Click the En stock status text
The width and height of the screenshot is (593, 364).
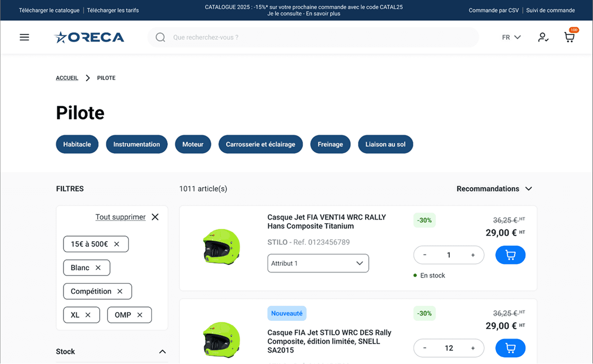(433, 276)
